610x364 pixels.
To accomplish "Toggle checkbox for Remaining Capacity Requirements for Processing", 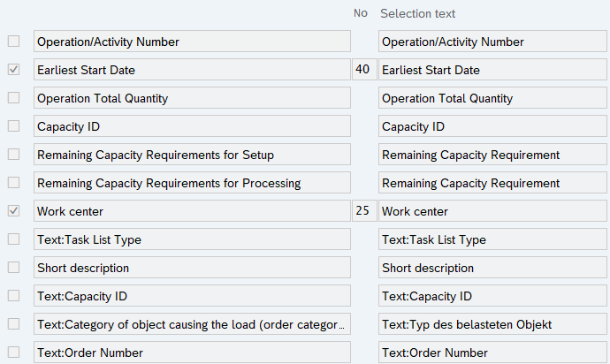I will coord(13,183).
